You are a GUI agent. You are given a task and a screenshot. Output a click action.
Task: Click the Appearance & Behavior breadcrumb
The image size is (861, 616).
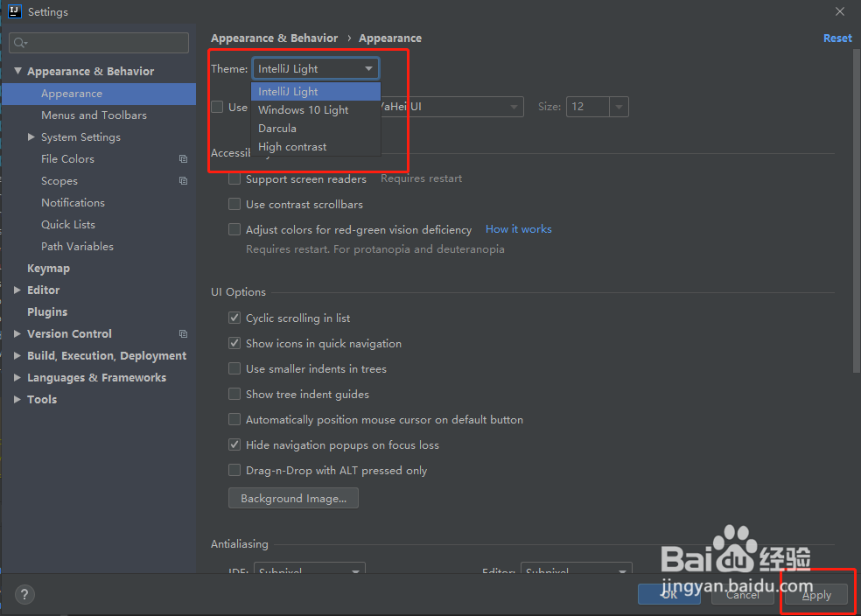tap(274, 38)
